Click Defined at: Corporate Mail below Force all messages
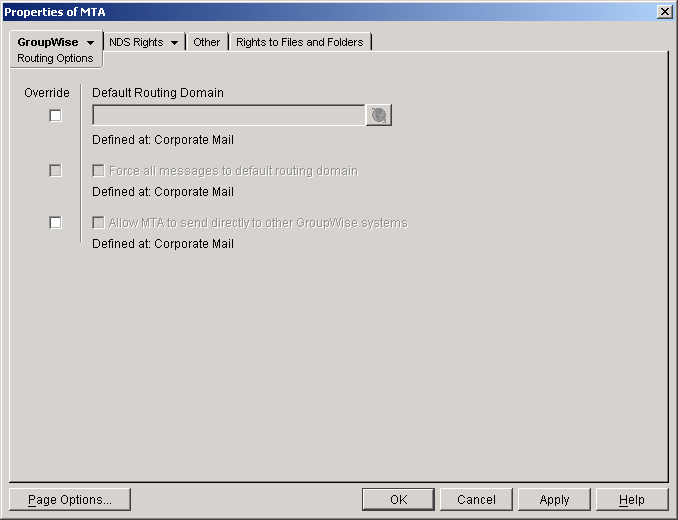The image size is (678, 520). [x=163, y=192]
